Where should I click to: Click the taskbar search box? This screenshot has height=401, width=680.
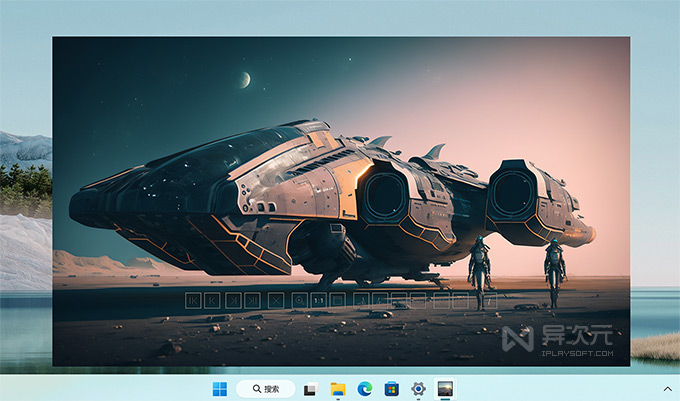pos(266,389)
